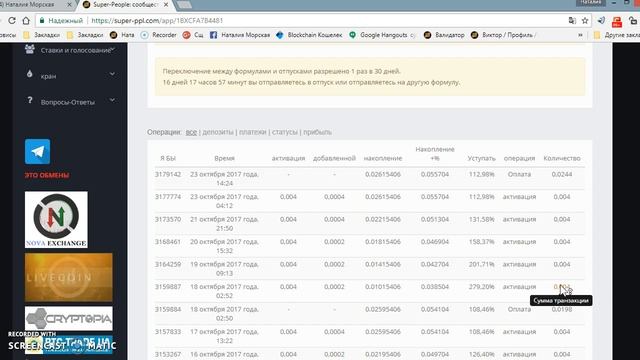Click the Telegram icon in the sidebar
The width and height of the screenshot is (640, 360).
point(38,151)
